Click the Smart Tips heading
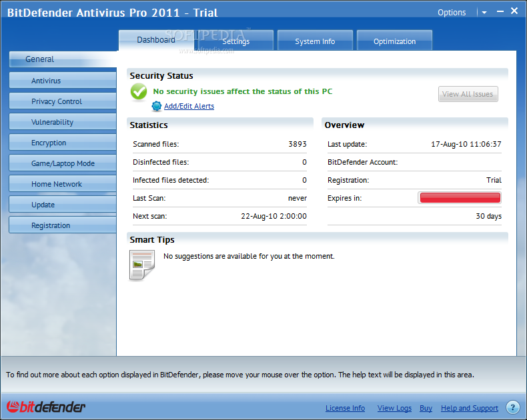Screen dimensions: 527x420 coord(152,239)
